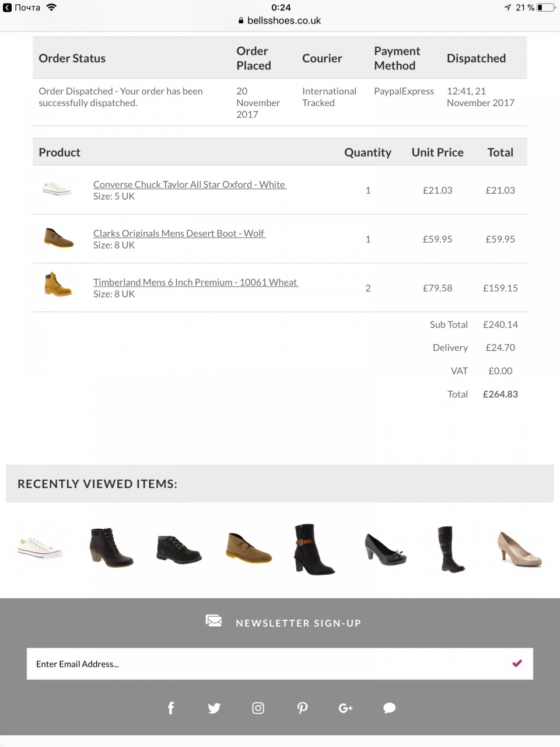View the recently viewed tall black boot
Screen dimensions: 560x747
coord(451,549)
